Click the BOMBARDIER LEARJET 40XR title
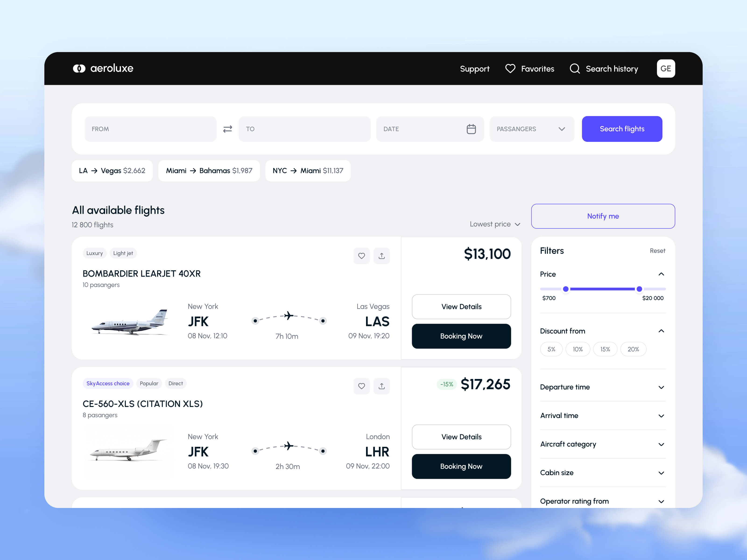Viewport: 747px width, 560px height. tap(141, 274)
